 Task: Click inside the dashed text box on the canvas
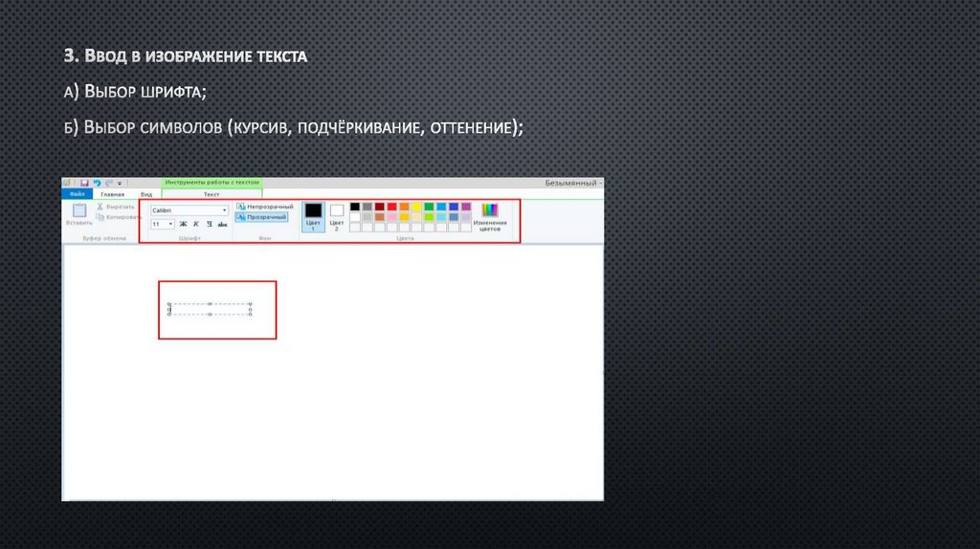210,309
